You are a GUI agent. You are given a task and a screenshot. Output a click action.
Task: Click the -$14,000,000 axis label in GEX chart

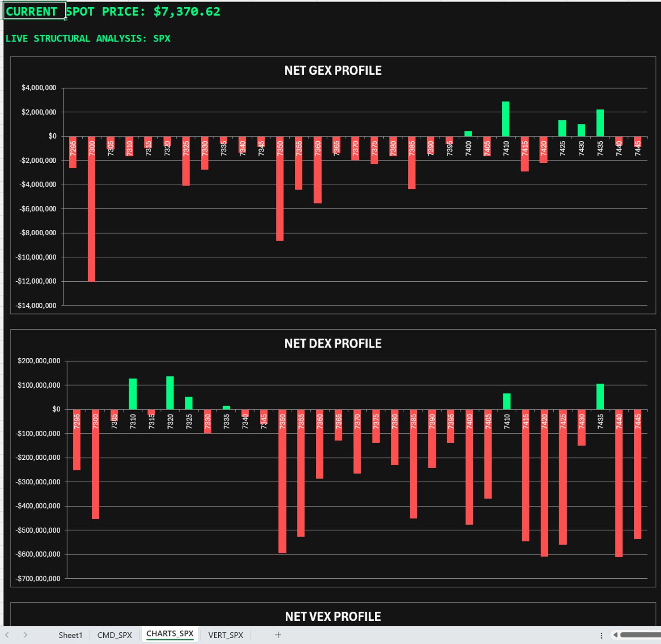tap(36, 305)
